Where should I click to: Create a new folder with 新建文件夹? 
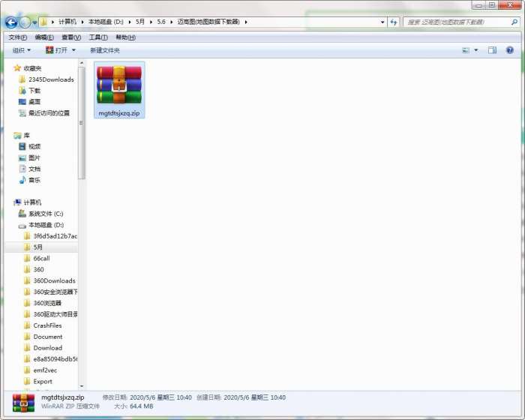[x=105, y=50]
